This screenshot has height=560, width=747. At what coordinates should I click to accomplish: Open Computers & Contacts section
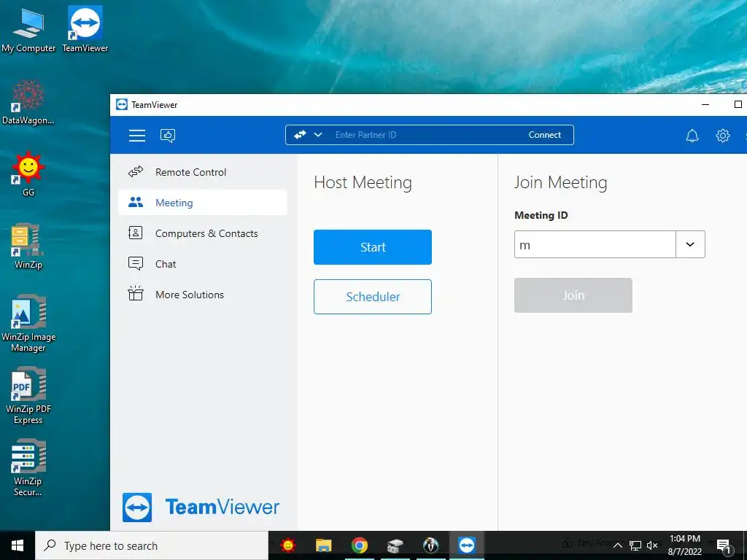[203, 233]
